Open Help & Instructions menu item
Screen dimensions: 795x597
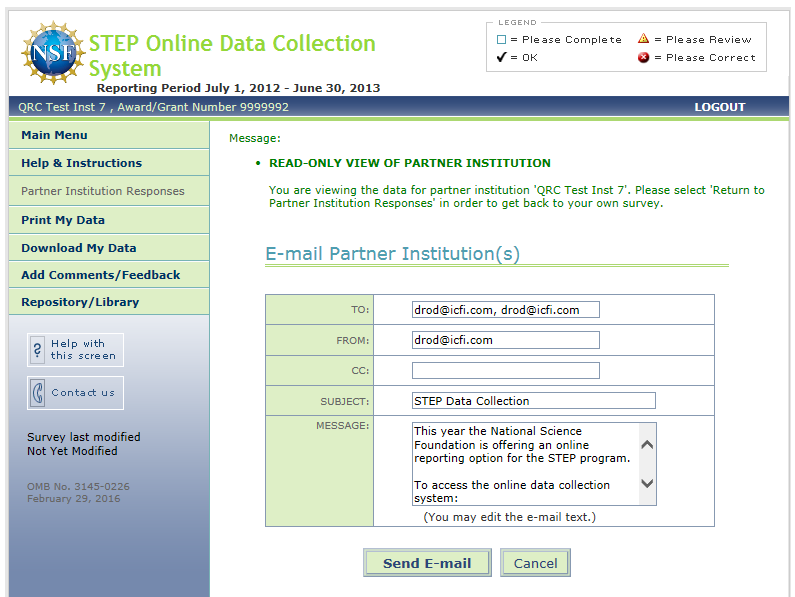(x=109, y=163)
